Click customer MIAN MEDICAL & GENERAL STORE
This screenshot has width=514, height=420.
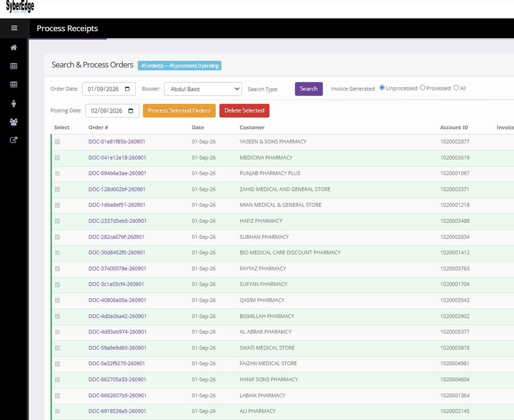[x=280, y=205]
